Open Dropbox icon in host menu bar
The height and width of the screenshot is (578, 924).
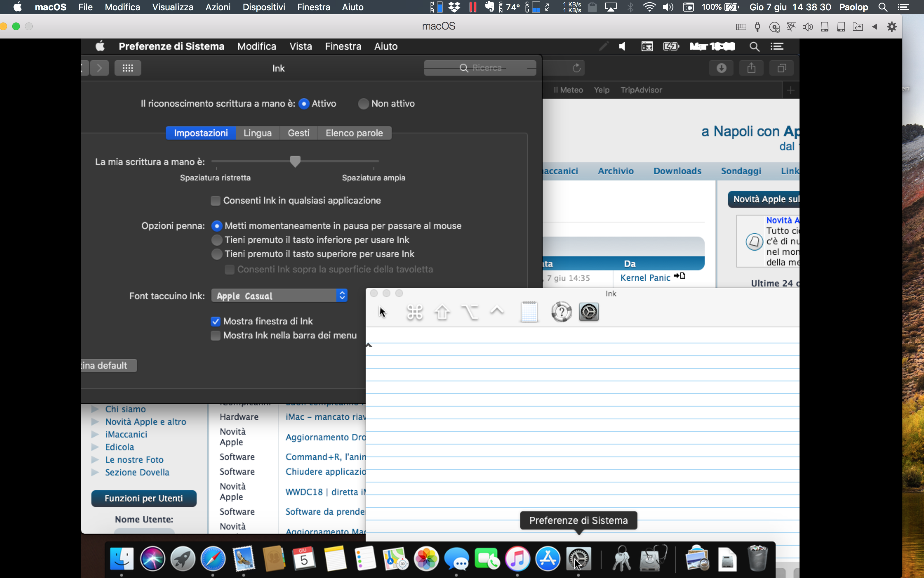tap(454, 7)
